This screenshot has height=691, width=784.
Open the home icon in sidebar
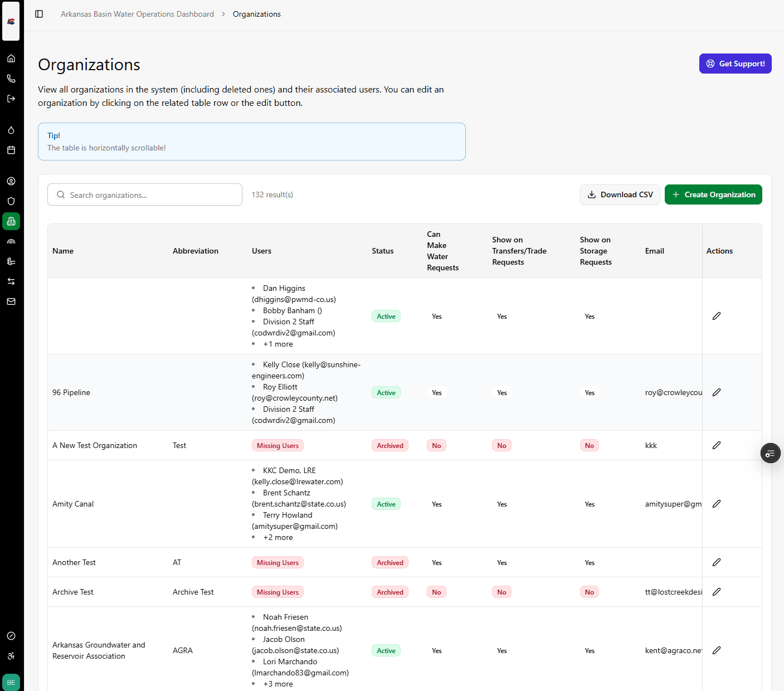pyautogui.click(x=11, y=59)
